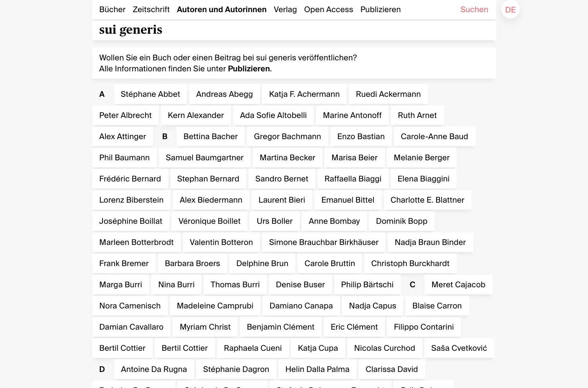Open Meret Cajacob
Screen dimensions: 588x388
pyautogui.click(x=459, y=285)
